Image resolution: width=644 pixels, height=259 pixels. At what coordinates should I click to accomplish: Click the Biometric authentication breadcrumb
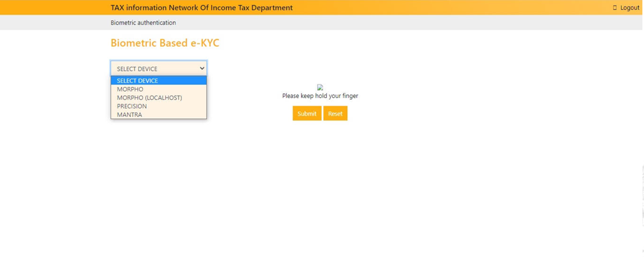coord(143,22)
